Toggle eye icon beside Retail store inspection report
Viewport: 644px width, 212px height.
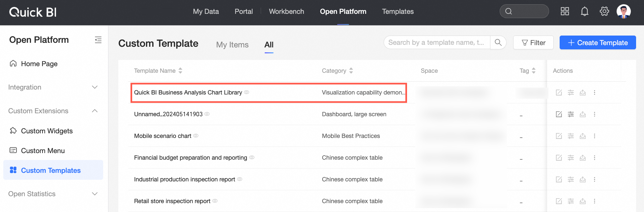215,201
